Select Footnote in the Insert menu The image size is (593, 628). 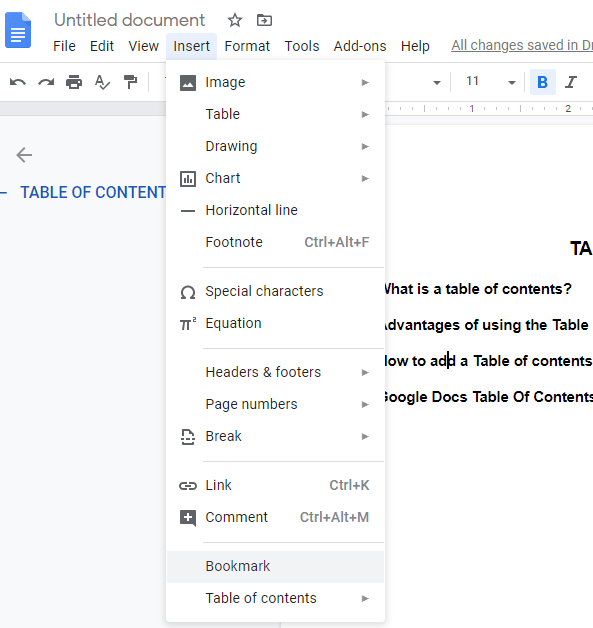275,242
